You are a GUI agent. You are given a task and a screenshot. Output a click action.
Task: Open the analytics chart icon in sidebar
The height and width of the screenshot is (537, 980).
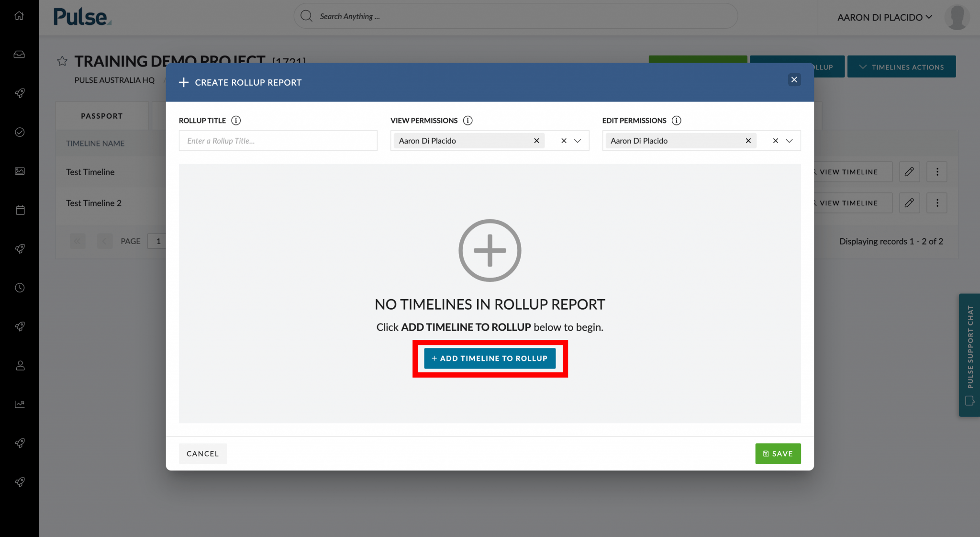tap(19, 404)
